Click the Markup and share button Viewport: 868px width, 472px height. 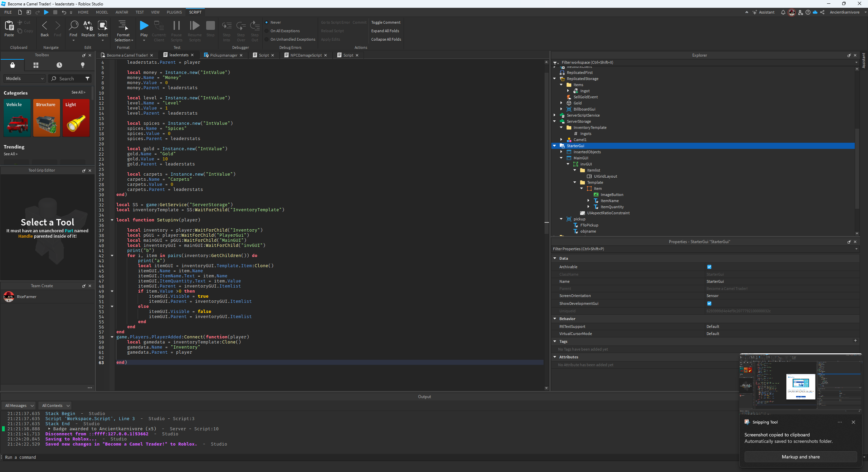pos(801,457)
